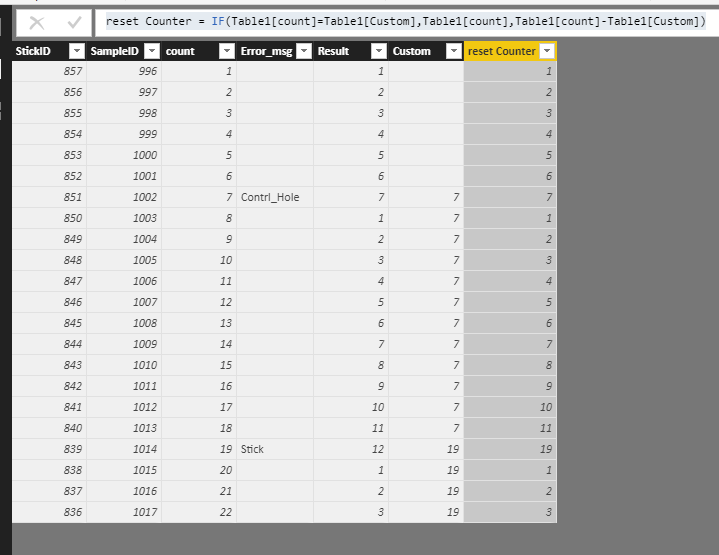Click StickID cell 840
Screen dimensions: 719x555
pos(50,428)
